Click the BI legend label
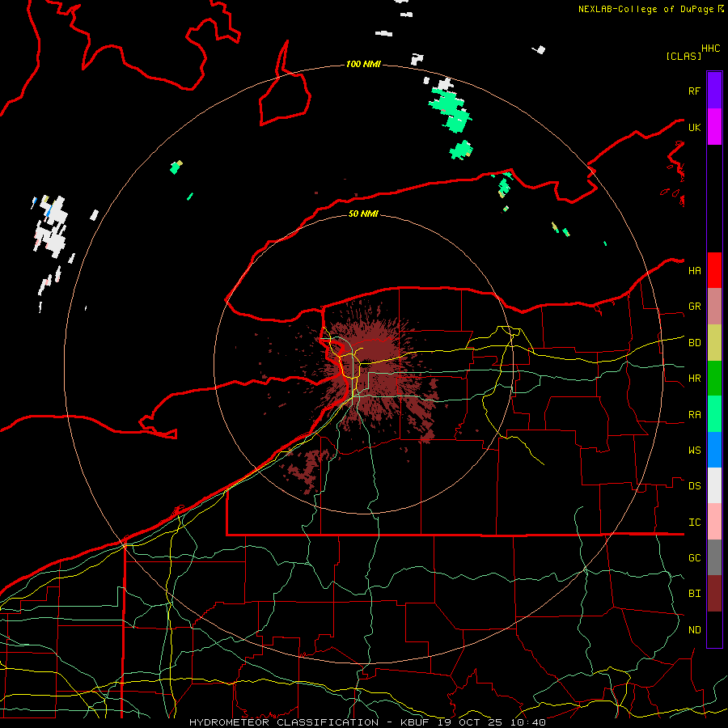 click(x=694, y=594)
